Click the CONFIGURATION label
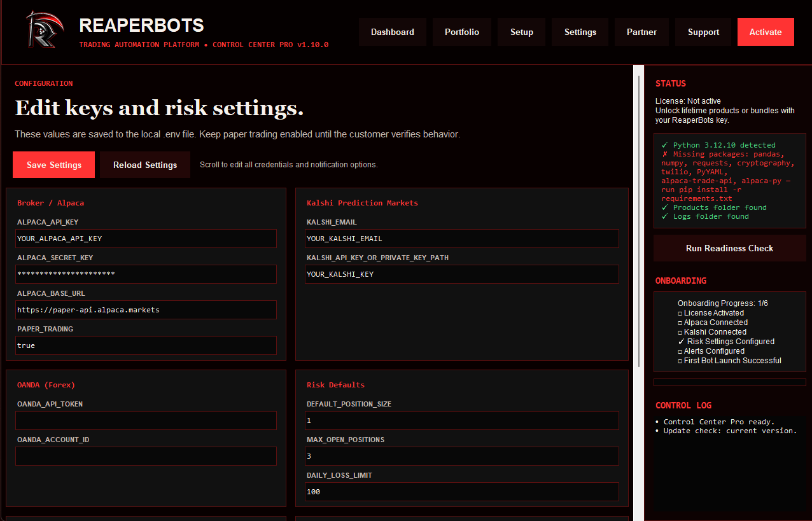This screenshot has width=812, height=521. coord(44,83)
